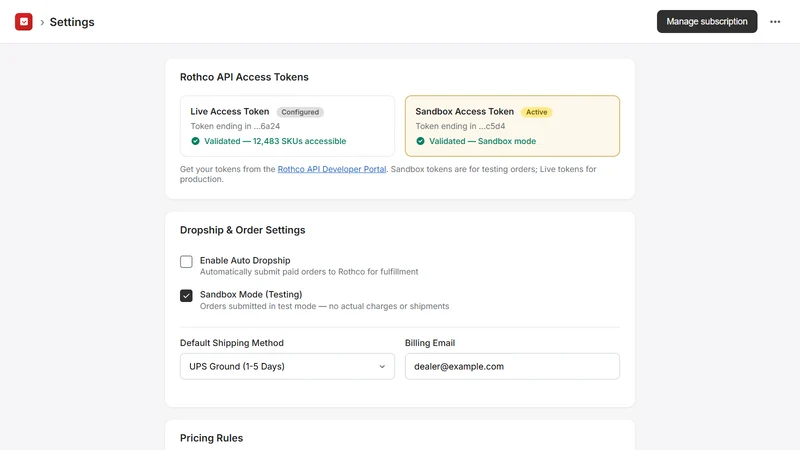Click the Billing Email label
The height and width of the screenshot is (450, 800).
point(430,343)
